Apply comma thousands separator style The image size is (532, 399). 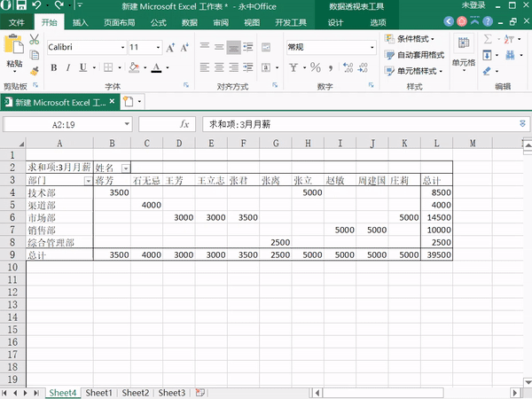331,68
